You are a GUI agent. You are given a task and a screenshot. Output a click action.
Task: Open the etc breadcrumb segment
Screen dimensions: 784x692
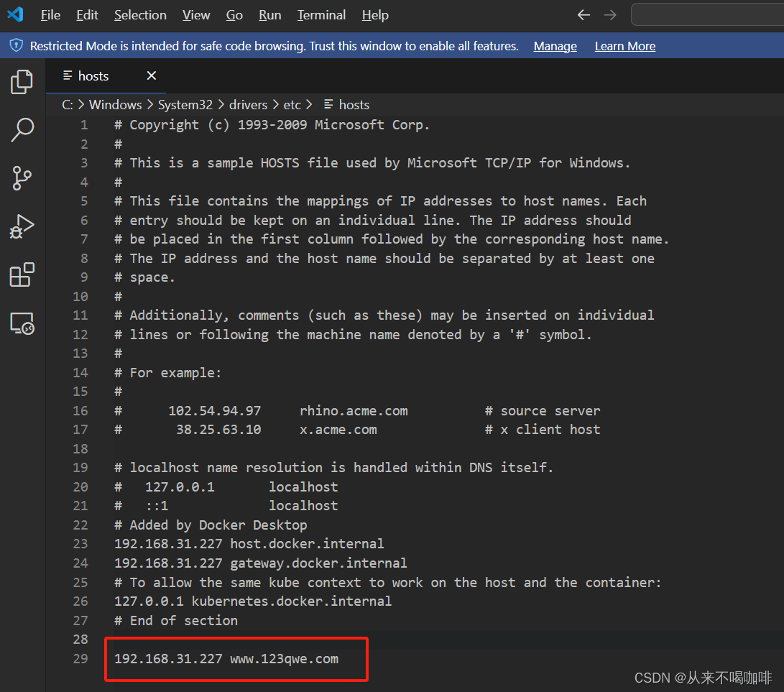click(x=292, y=104)
